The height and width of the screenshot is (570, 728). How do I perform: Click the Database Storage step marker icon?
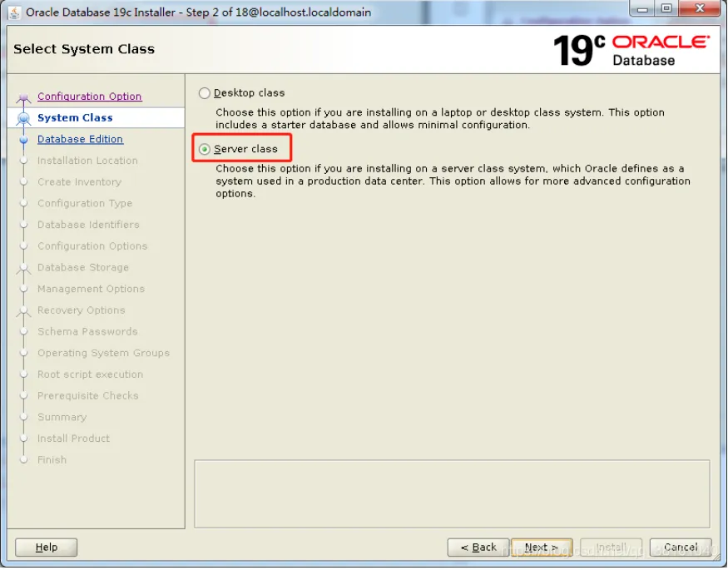point(23,269)
